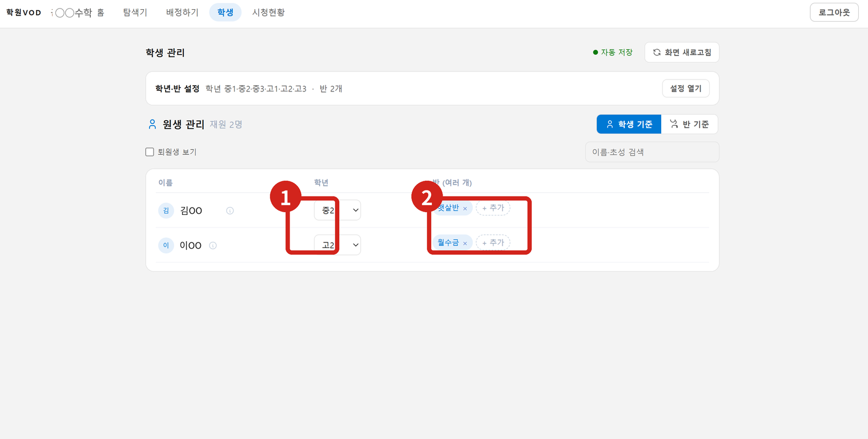868x439 pixels.
Task: Click student name 김OO
Action: click(191, 211)
